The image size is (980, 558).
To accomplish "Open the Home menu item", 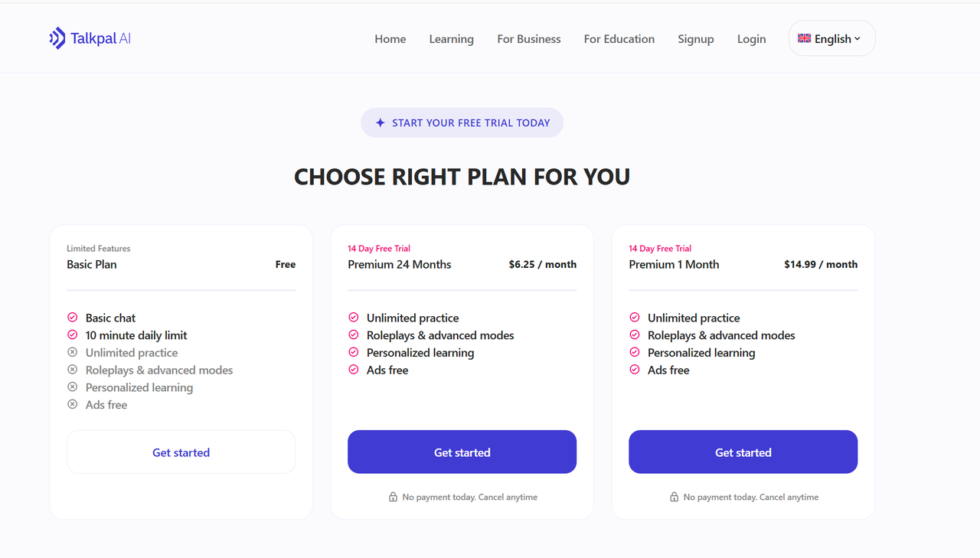I will coord(390,39).
